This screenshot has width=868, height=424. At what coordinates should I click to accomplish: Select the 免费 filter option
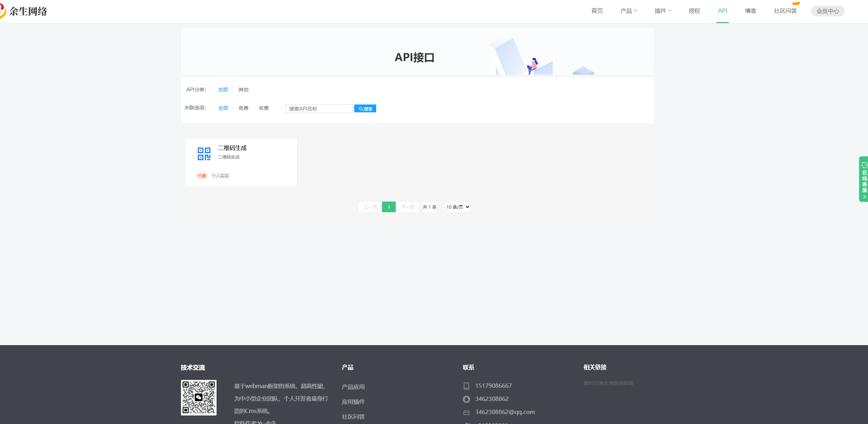coord(243,108)
